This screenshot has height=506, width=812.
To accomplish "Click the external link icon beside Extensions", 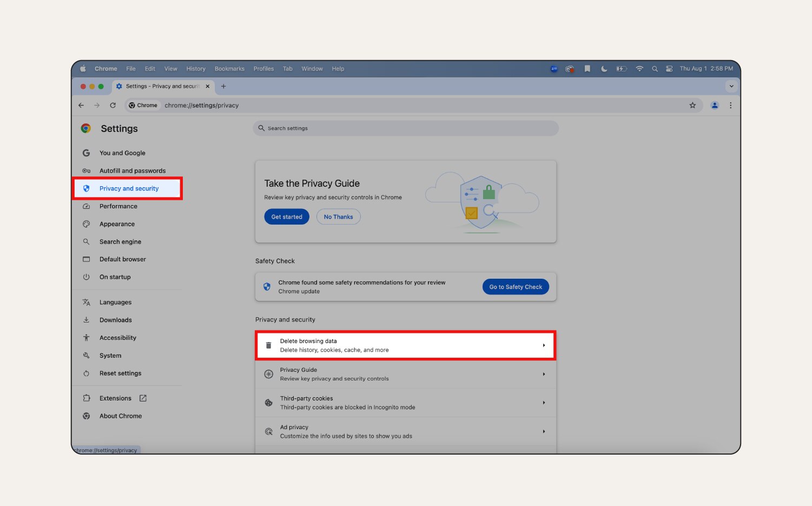I will coord(143,398).
